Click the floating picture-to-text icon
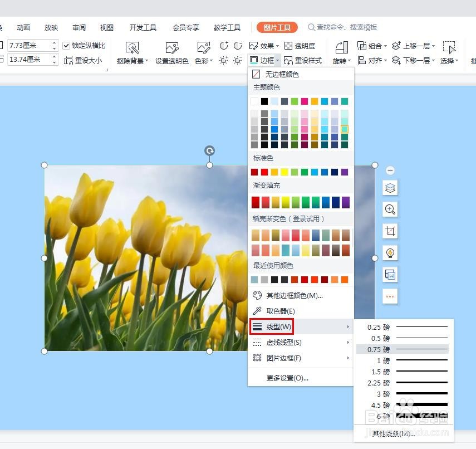This screenshot has width=476, height=449. pos(390,275)
